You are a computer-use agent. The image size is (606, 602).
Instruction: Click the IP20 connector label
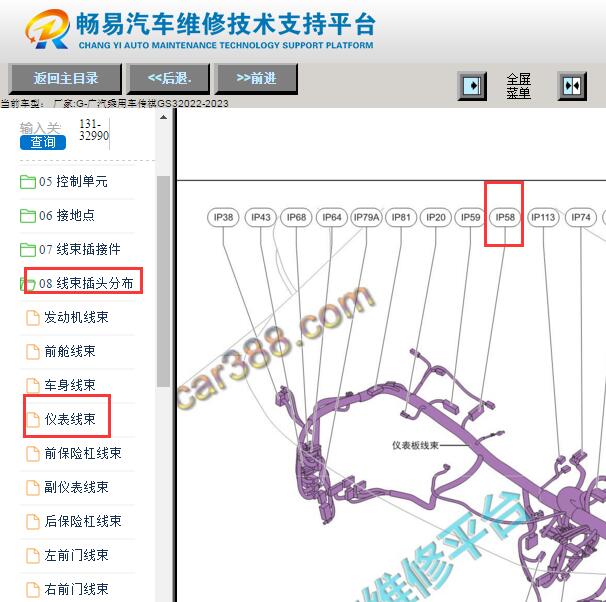pyautogui.click(x=436, y=217)
